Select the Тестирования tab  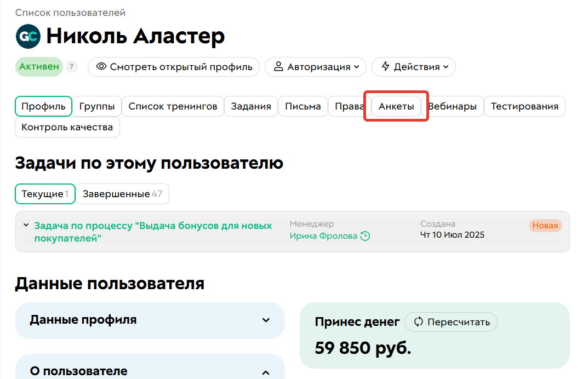pyautogui.click(x=524, y=106)
